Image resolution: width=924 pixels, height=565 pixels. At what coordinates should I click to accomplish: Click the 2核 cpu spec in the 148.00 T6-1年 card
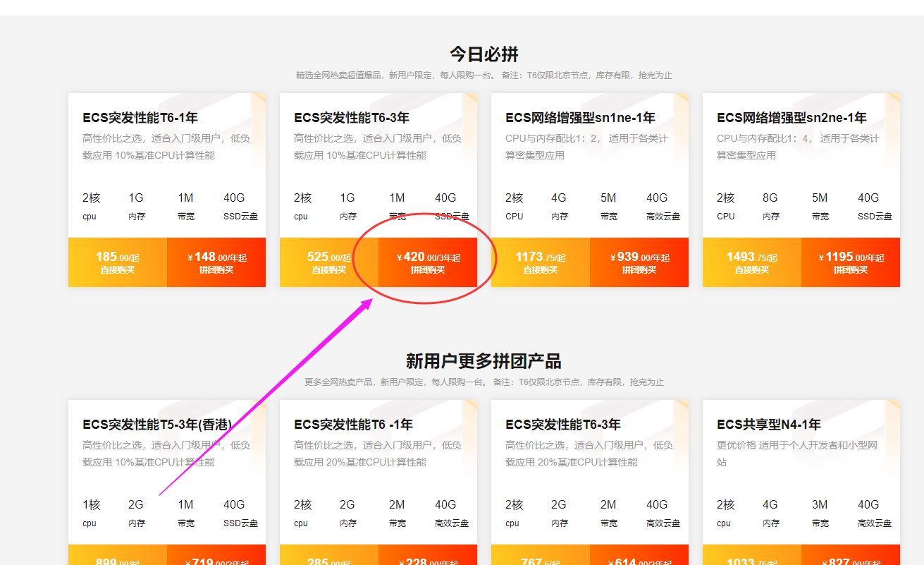click(91, 206)
